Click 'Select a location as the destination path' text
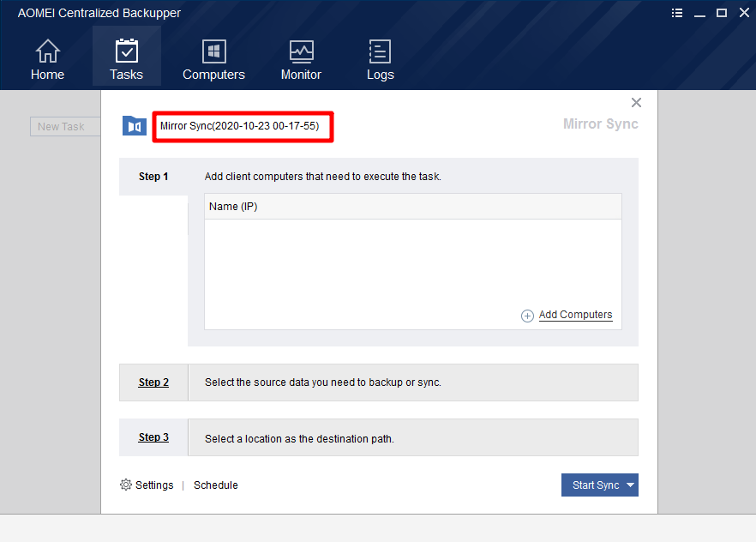Viewport: 756px width, 542px height. [x=299, y=439]
